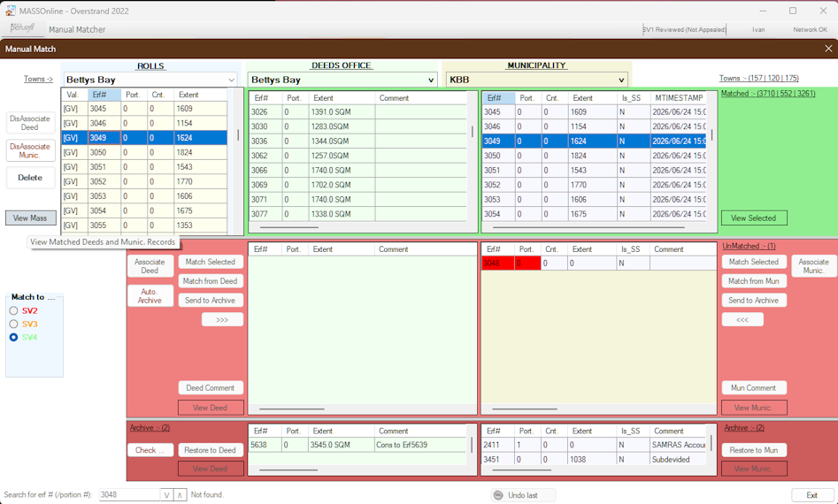Select the SV4 radio button
This screenshot has width=838, height=504.
click(x=14, y=338)
